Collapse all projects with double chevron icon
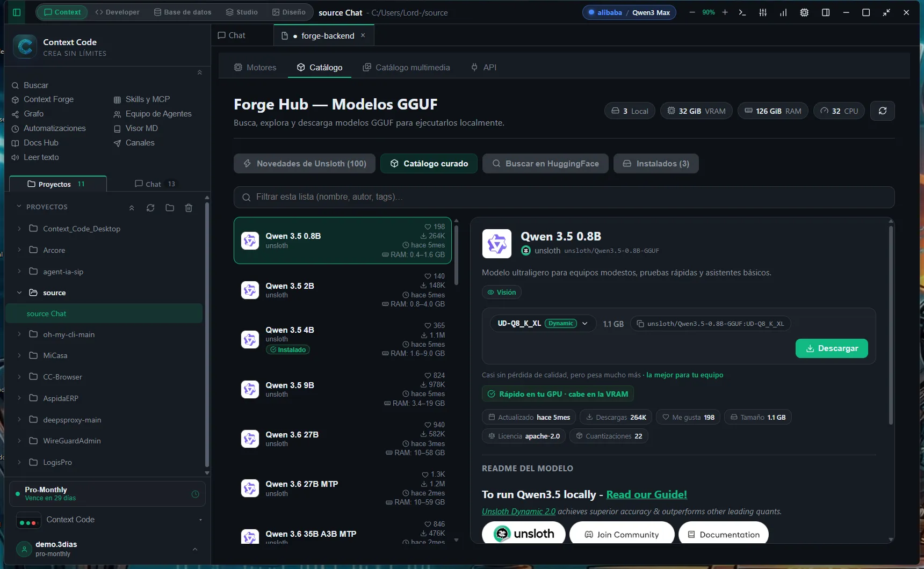Image resolution: width=924 pixels, height=569 pixels. tap(132, 208)
